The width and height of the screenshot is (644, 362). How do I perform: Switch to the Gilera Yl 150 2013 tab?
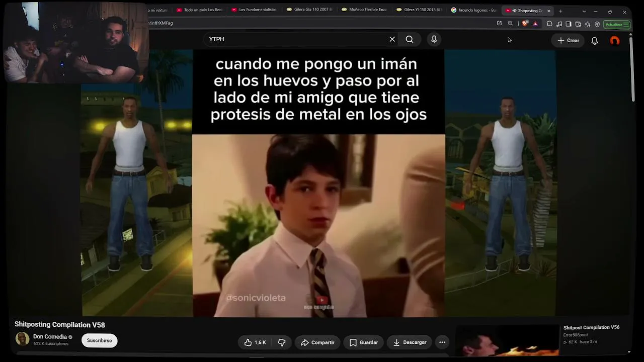click(x=419, y=10)
